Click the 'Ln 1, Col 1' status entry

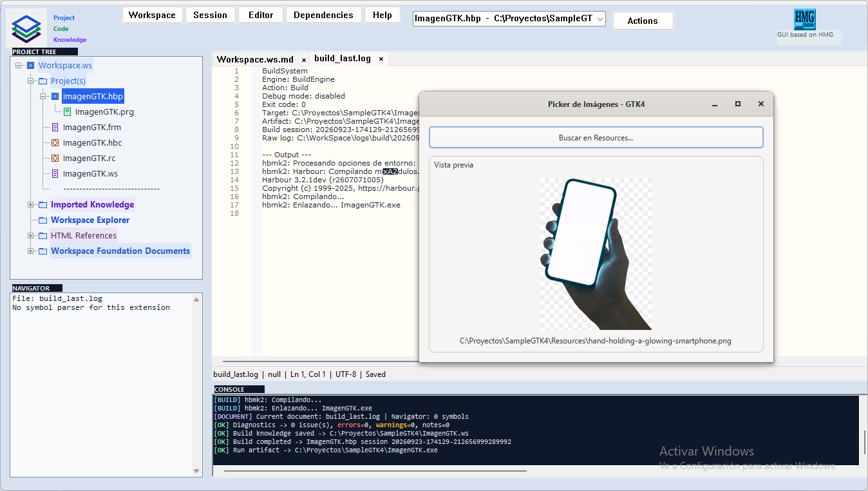pos(308,374)
